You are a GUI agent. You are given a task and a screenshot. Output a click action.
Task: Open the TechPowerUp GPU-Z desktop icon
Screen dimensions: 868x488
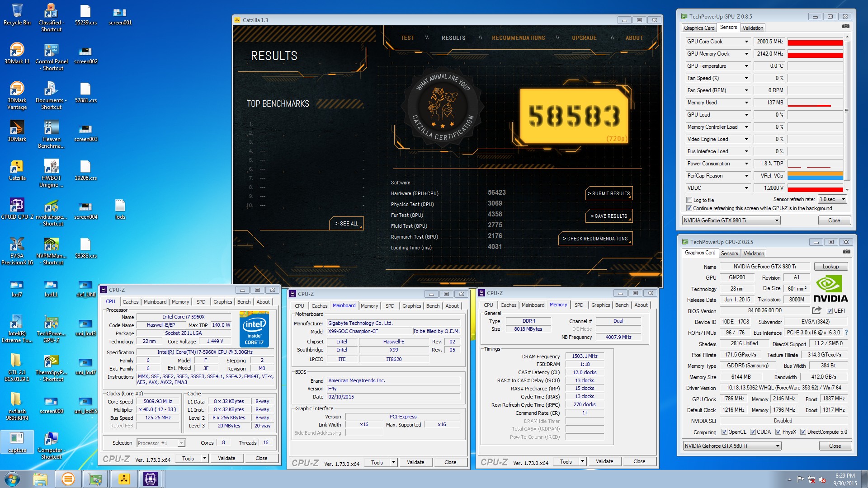(x=52, y=328)
